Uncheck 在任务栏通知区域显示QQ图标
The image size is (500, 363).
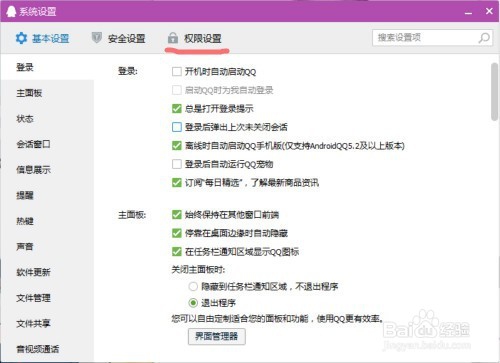[x=177, y=252]
